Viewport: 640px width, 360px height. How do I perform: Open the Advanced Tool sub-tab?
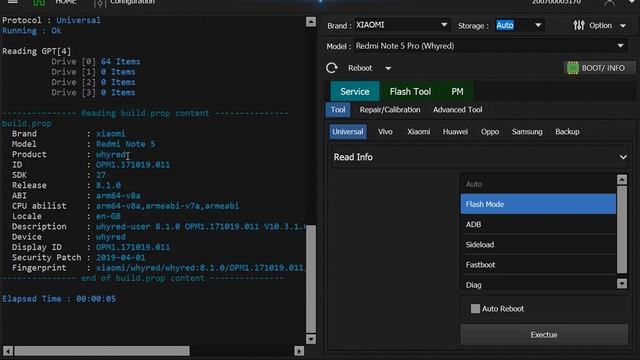pyautogui.click(x=458, y=109)
